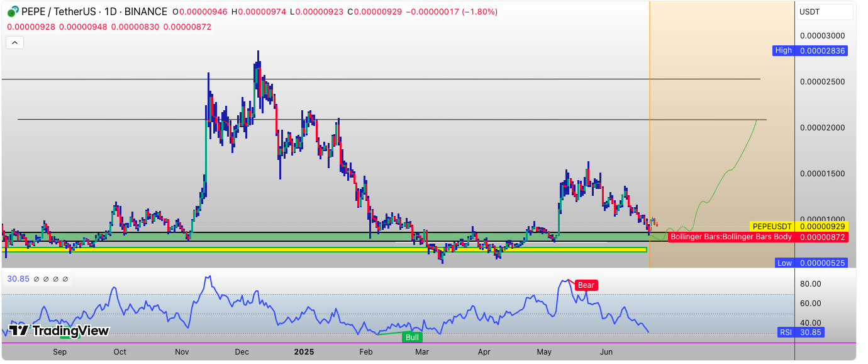Click the PEPE coin logo icon
Screen dimensions: 868x364
point(13,11)
